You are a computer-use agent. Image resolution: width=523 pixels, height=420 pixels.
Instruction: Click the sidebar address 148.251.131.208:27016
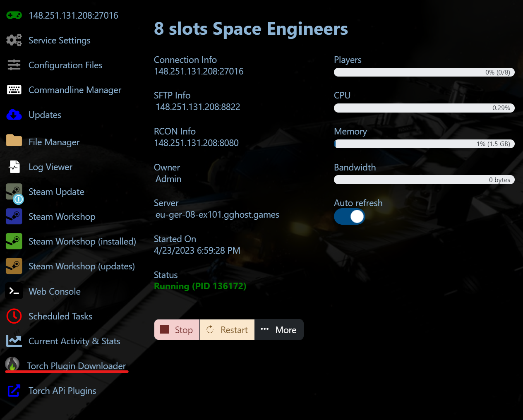pyautogui.click(x=73, y=15)
